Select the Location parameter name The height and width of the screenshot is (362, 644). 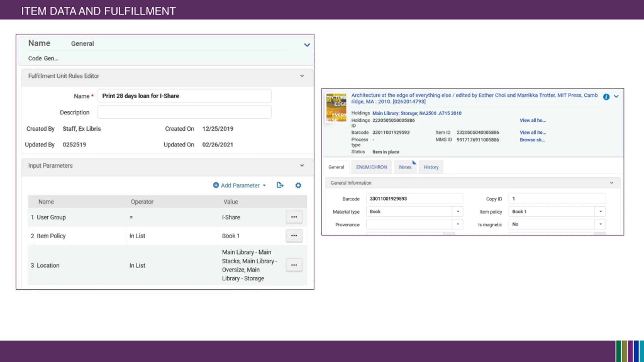tap(48, 265)
